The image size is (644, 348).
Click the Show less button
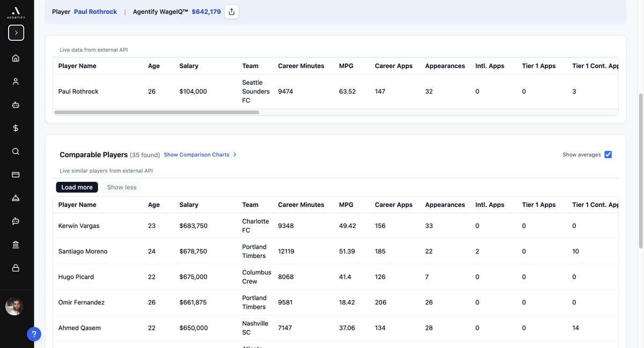click(x=122, y=187)
